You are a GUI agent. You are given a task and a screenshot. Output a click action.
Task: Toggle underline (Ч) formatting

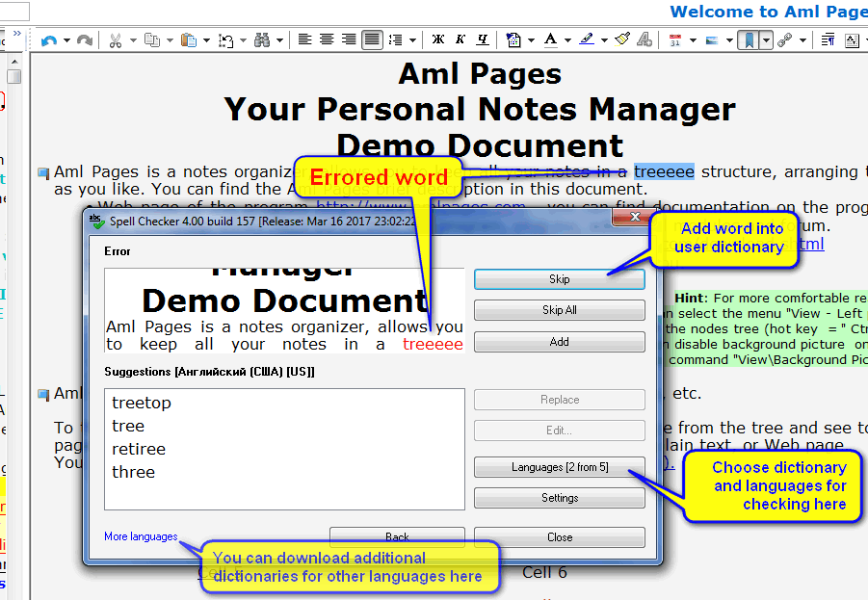pyautogui.click(x=483, y=39)
